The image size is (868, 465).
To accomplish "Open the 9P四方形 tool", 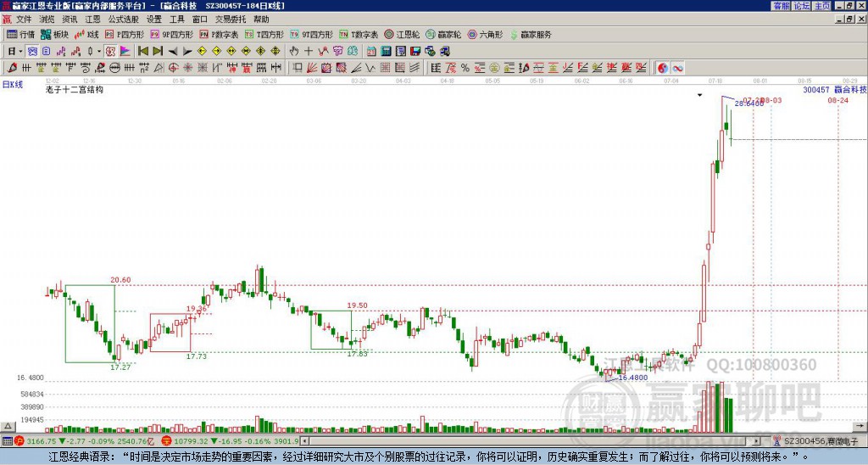I will click(171, 34).
